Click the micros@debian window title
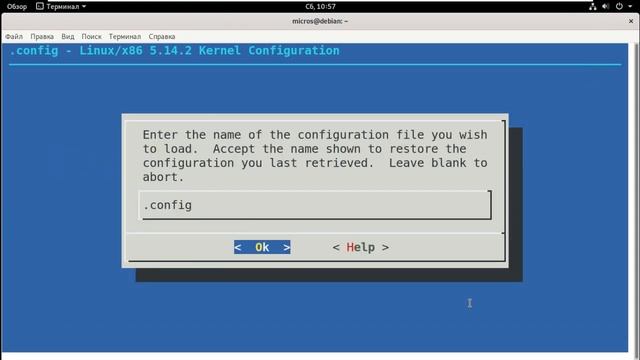Viewport: 640px width, 360px height. pyautogui.click(x=320, y=21)
